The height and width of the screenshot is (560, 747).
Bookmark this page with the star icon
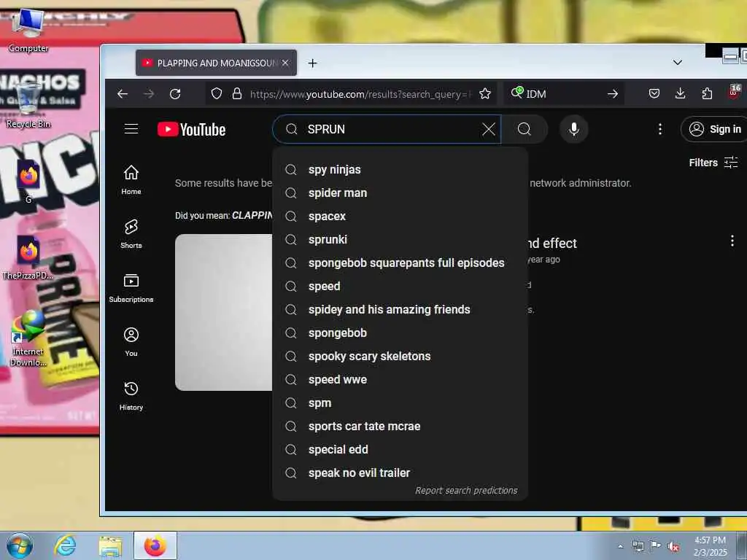[x=485, y=94]
